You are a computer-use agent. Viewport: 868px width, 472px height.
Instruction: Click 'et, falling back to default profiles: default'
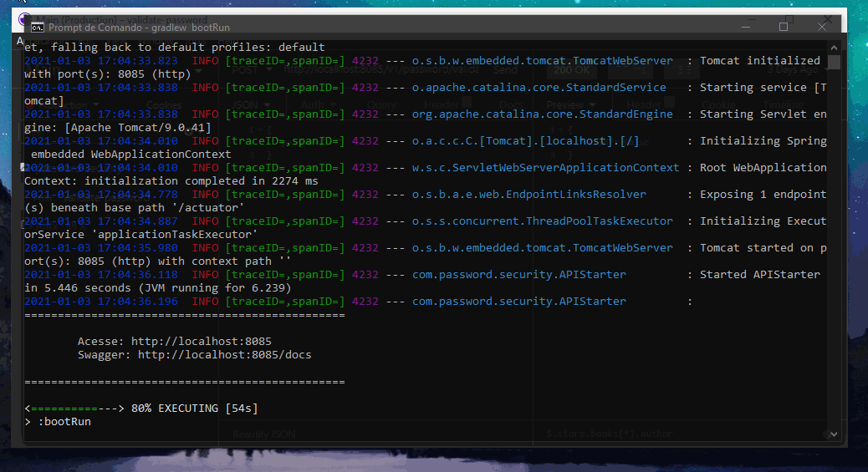175,48
